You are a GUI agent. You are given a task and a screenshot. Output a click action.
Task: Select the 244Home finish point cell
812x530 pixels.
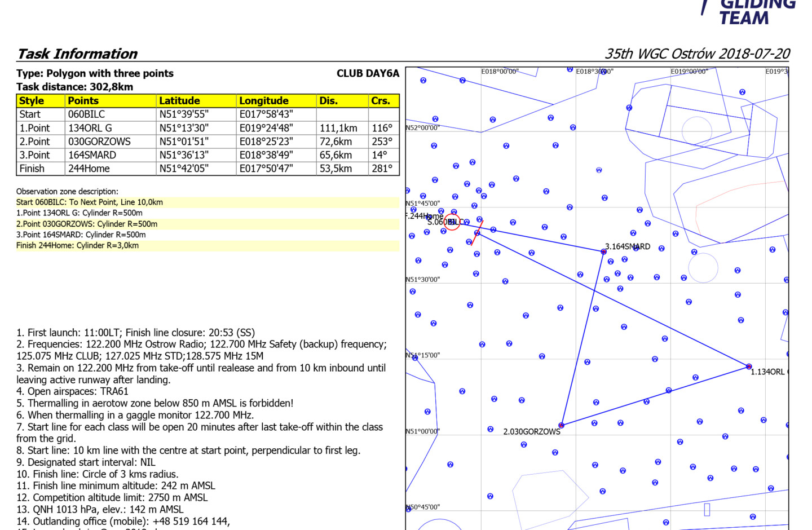pos(89,169)
